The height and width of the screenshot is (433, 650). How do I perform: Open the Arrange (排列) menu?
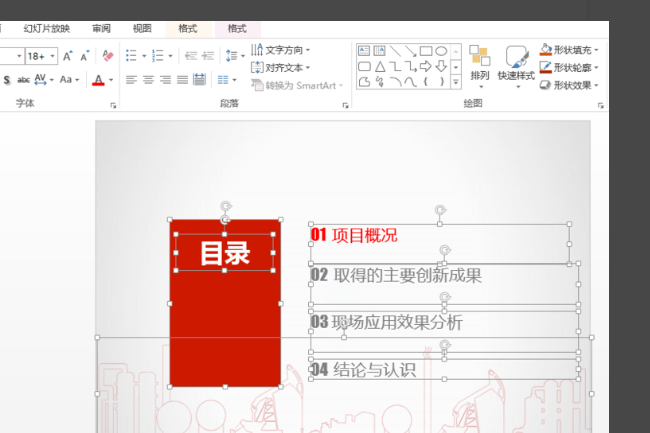click(x=480, y=66)
